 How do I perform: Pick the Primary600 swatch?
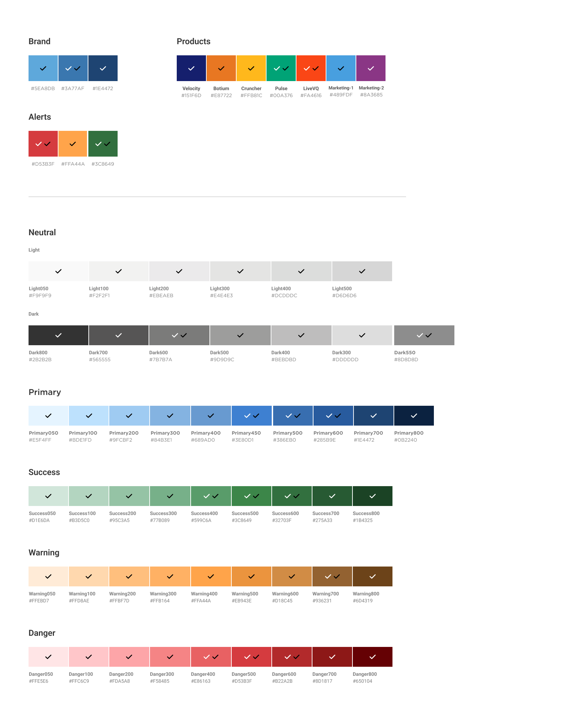click(333, 416)
